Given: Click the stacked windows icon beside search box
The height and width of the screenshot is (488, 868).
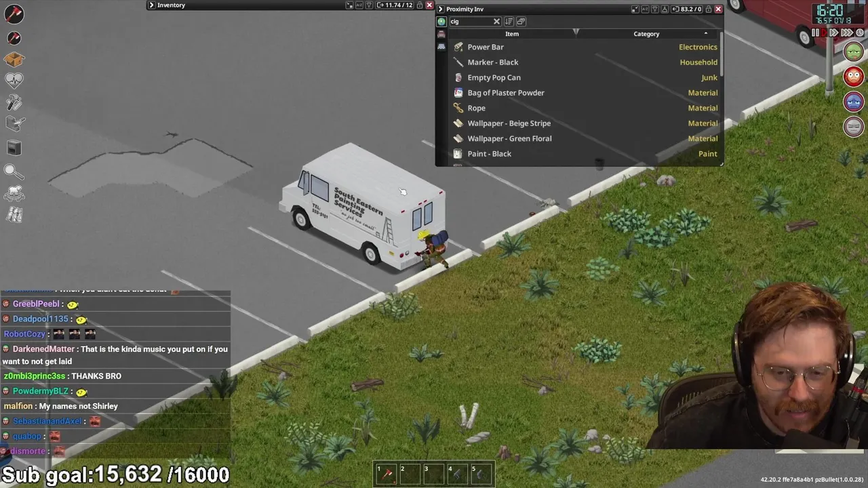Looking at the screenshot, I should pos(521,22).
